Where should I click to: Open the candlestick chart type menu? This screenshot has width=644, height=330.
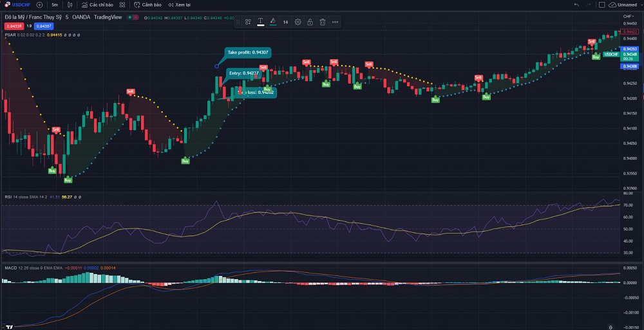[70, 5]
